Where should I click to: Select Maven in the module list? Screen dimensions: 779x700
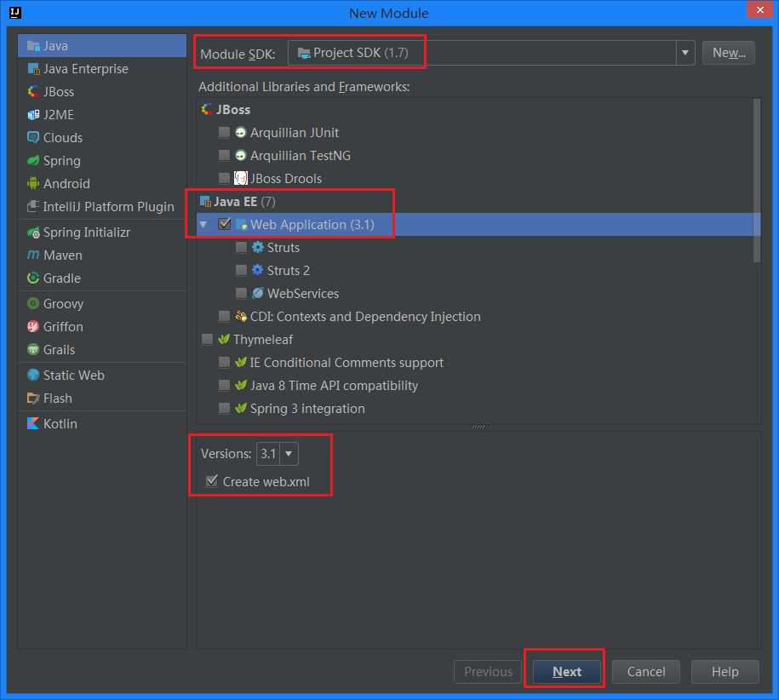102,255
